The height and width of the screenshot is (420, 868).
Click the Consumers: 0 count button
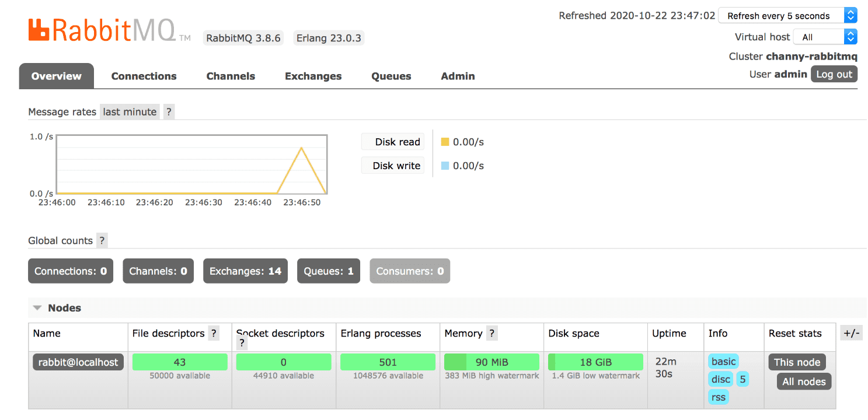[410, 271]
